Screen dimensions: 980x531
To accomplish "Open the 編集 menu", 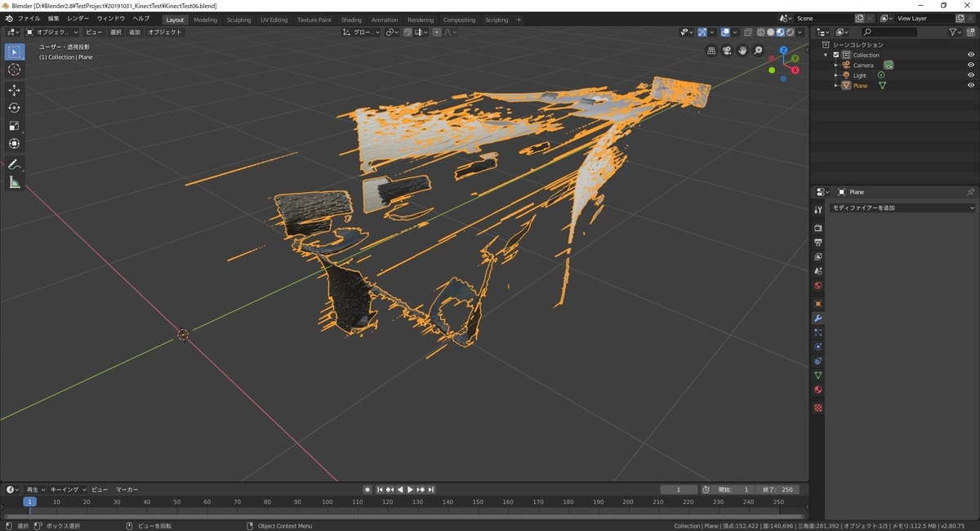I will point(53,19).
